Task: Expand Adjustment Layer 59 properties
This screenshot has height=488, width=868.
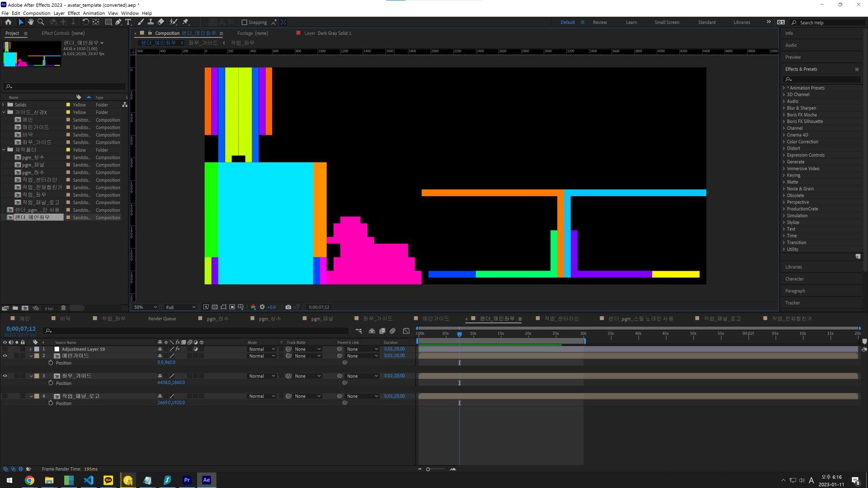Action: coord(31,349)
